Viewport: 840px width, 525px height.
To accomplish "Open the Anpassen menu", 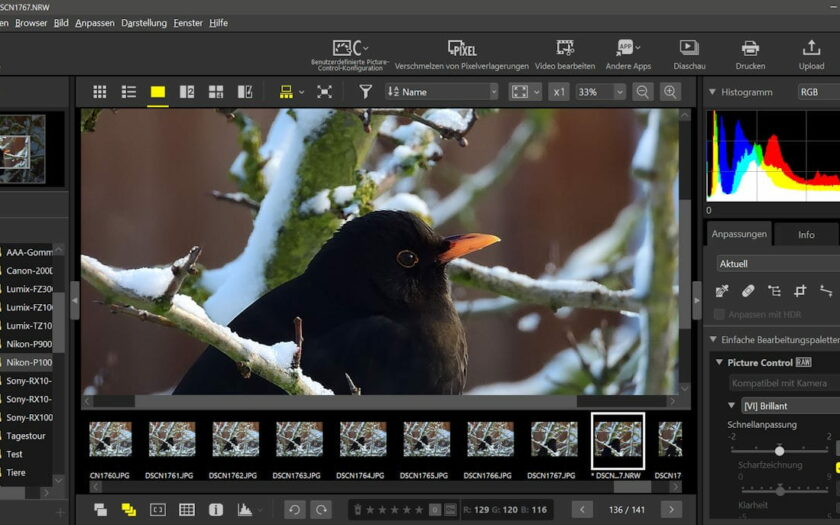I will click(x=95, y=23).
